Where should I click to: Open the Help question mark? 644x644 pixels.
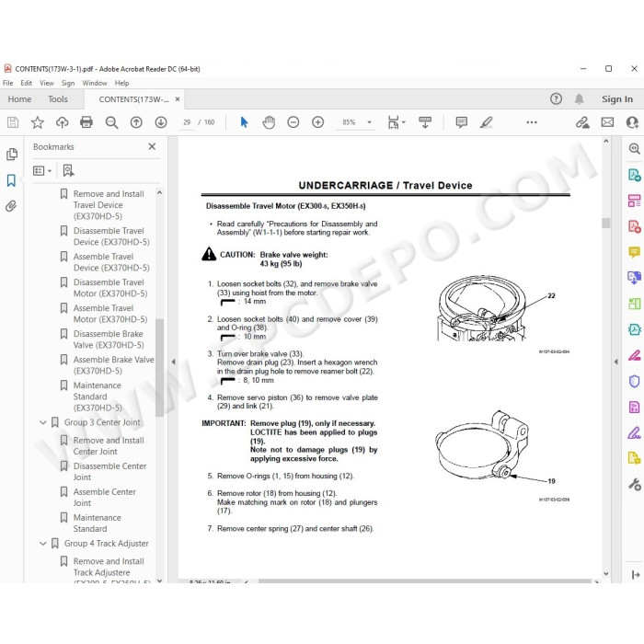coord(556,99)
